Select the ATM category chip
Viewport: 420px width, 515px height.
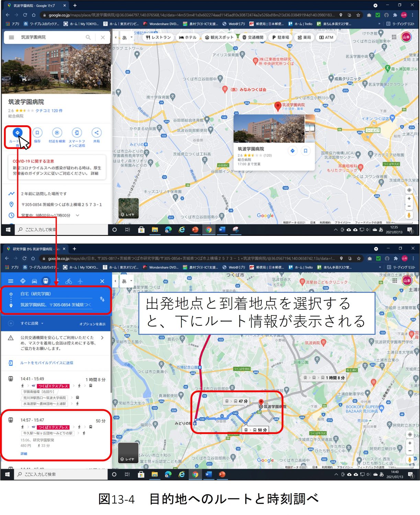pos(326,37)
